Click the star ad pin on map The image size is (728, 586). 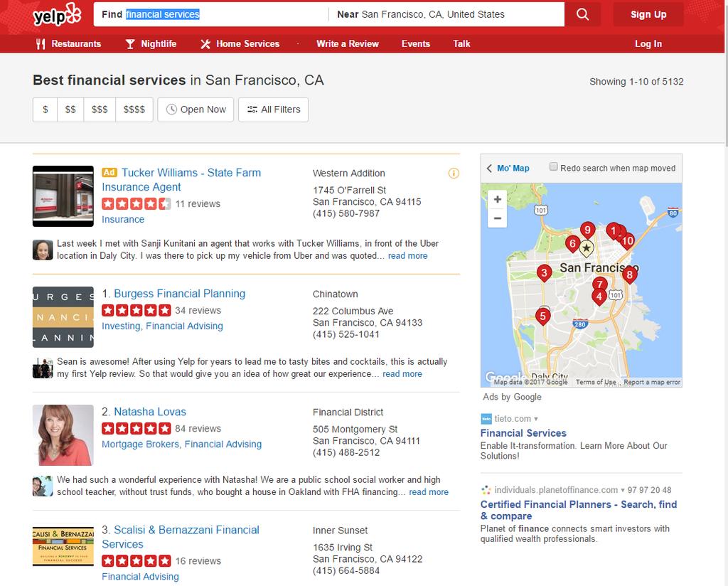tap(587, 248)
